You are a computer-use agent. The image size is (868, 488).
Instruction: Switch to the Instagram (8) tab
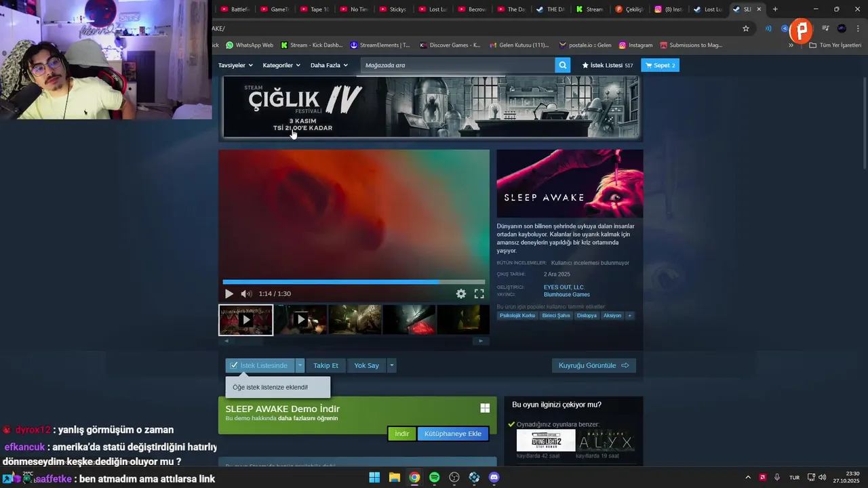(668, 9)
